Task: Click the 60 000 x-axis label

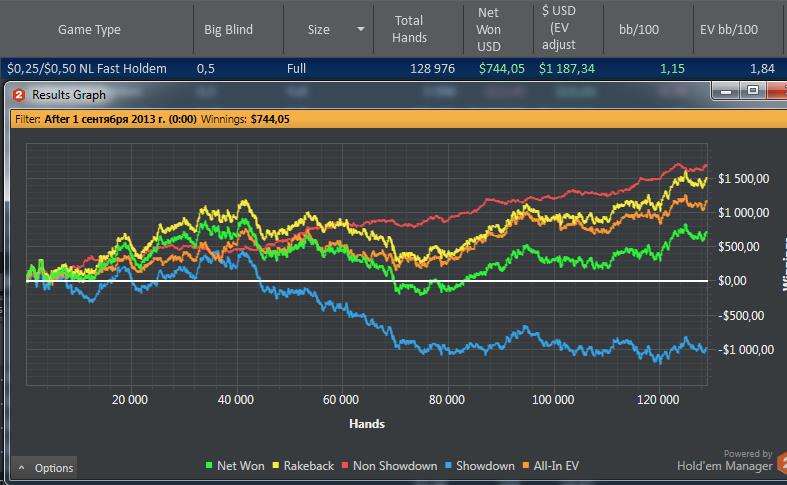Action: point(341,400)
